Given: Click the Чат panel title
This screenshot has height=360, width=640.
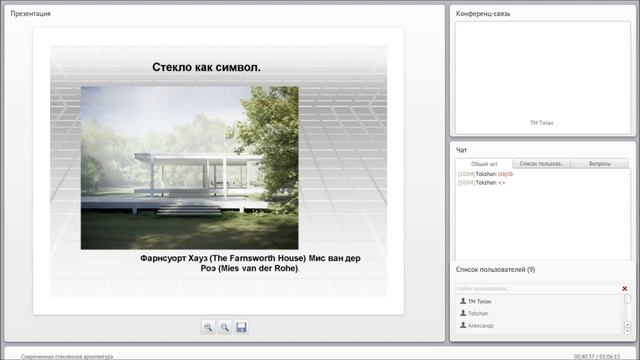Looking at the screenshot, I should 461,150.
